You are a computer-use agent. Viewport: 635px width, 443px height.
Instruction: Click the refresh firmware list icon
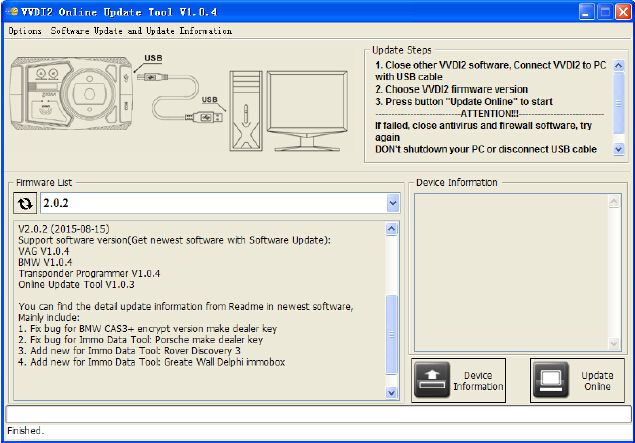pyautogui.click(x=25, y=204)
